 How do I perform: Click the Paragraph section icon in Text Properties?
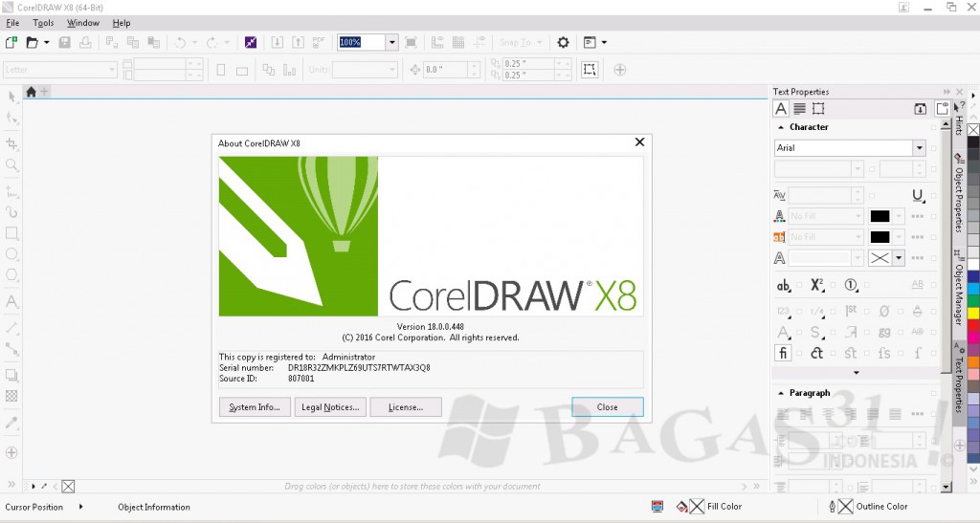coord(799,109)
